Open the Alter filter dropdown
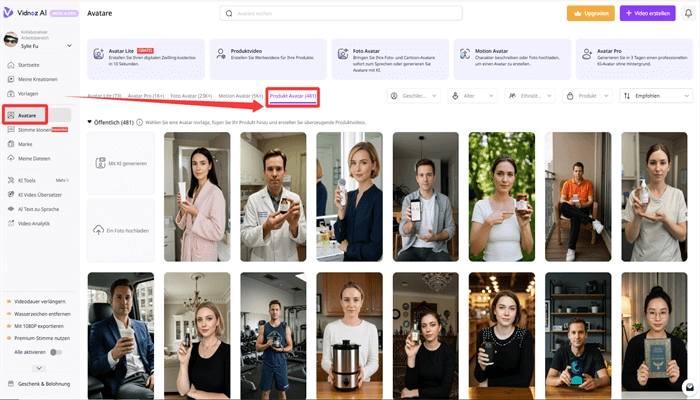The width and height of the screenshot is (700, 400). pos(472,96)
